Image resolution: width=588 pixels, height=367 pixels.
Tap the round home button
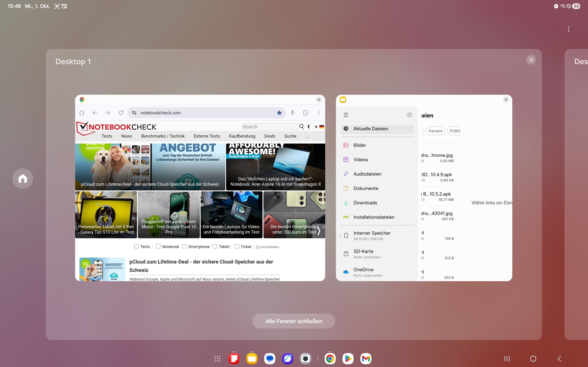click(x=23, y=179)
